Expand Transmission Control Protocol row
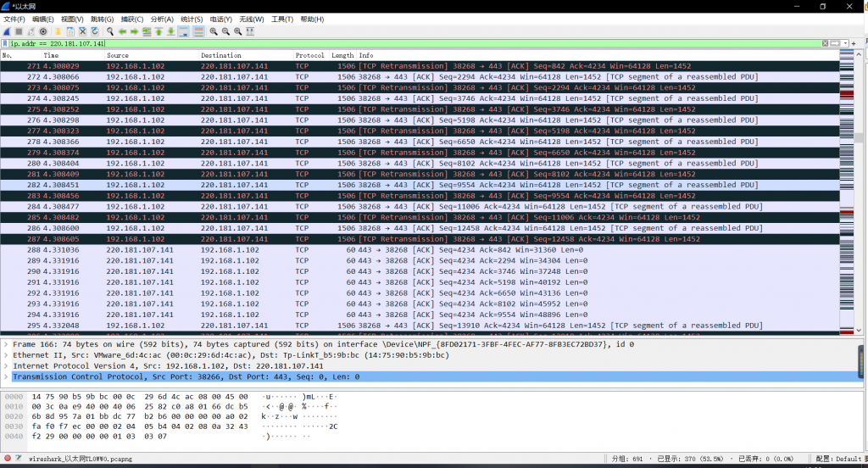The height and width of the screenshot is (468, 868). 6,377
